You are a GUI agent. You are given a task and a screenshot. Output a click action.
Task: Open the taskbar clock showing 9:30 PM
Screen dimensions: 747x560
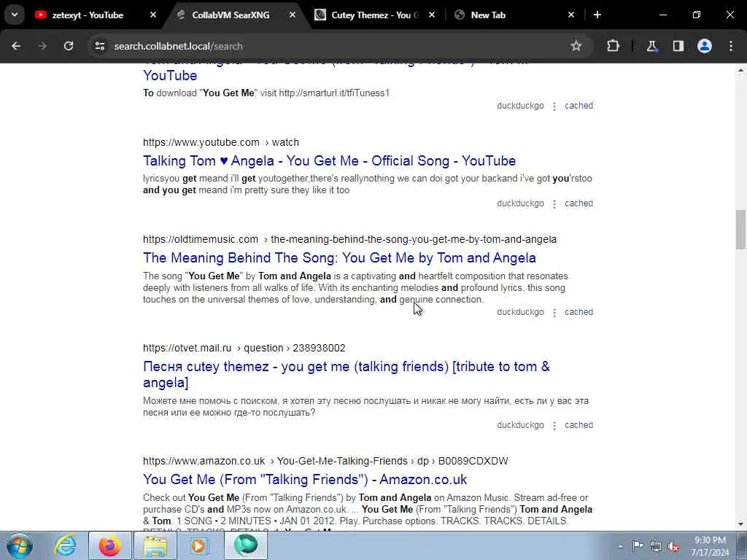pos(710,546)
